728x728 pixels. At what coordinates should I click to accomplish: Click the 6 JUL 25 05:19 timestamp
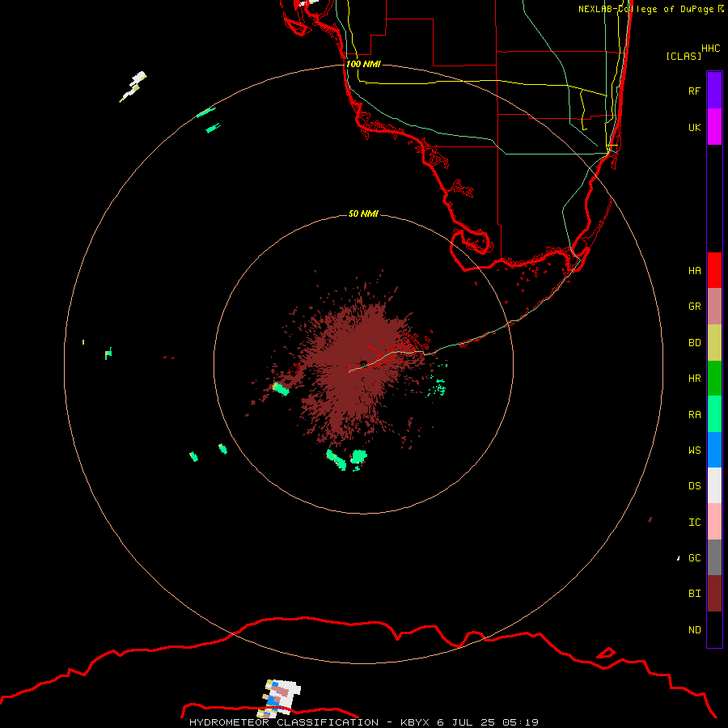(x=488, y=722)
